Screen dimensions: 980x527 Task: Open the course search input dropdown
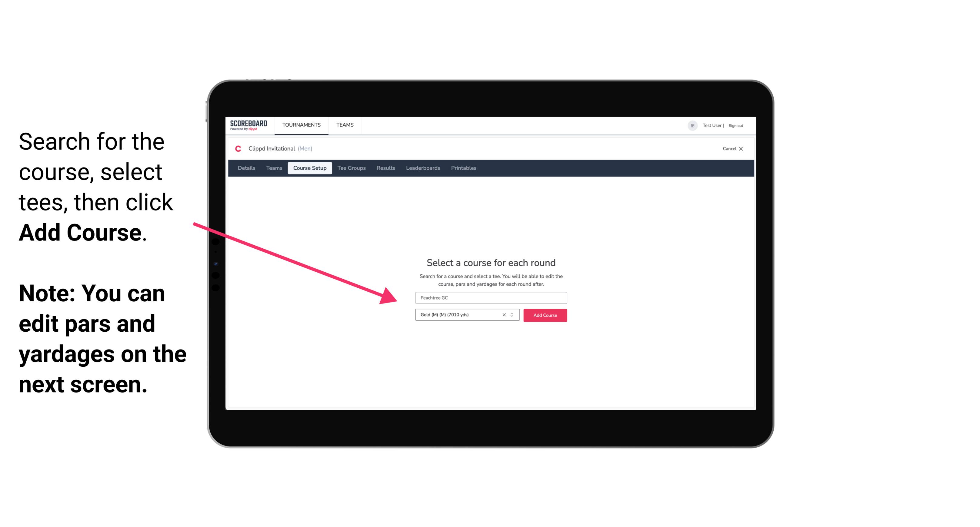point(491,297)
